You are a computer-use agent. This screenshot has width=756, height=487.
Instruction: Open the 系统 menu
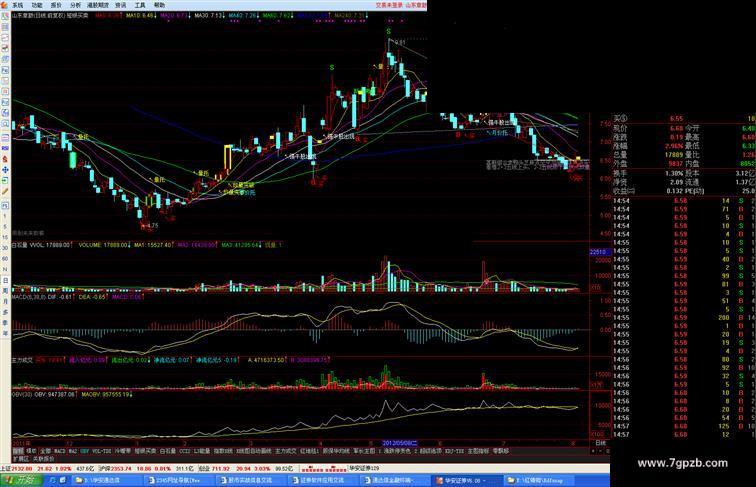point(18,5)
